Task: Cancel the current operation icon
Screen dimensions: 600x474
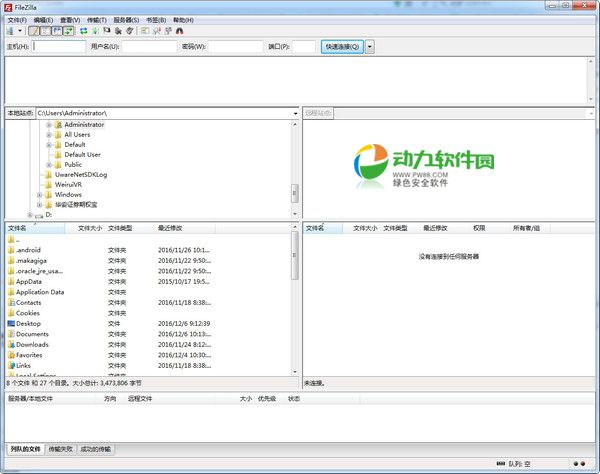Action: pos(107,31)
